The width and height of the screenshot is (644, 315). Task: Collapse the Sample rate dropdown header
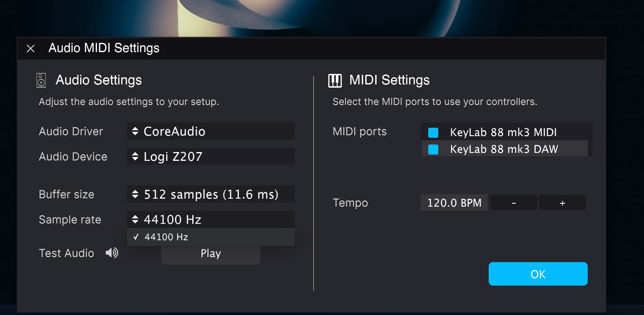[211, 219]
